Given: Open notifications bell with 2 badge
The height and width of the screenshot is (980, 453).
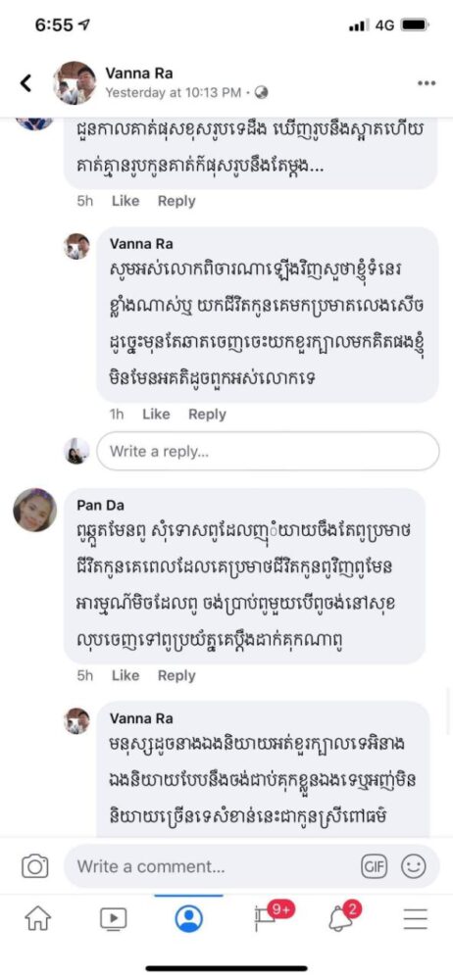Looking at the screenshot, I should pos(344,916).
